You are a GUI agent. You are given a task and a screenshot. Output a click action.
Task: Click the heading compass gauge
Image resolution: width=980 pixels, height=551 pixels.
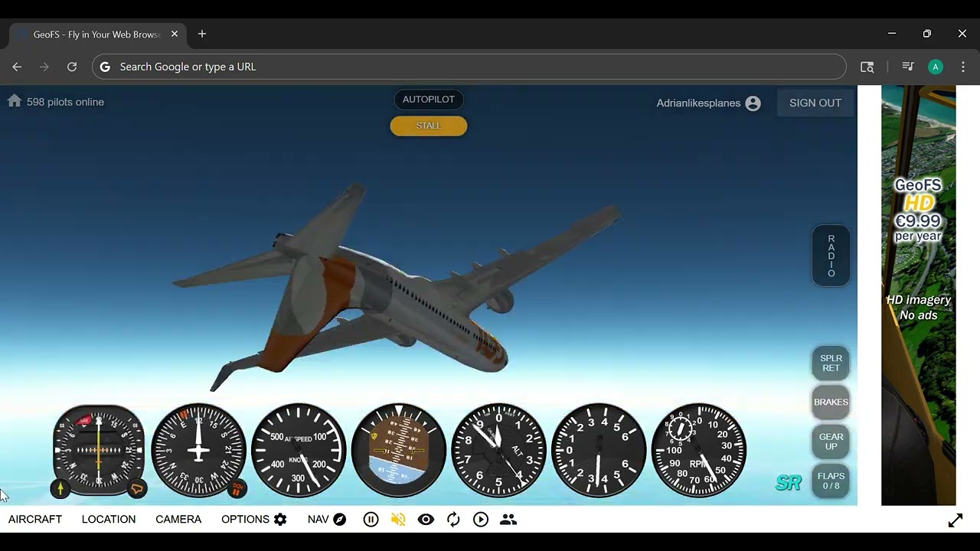(x=198, y=451)
